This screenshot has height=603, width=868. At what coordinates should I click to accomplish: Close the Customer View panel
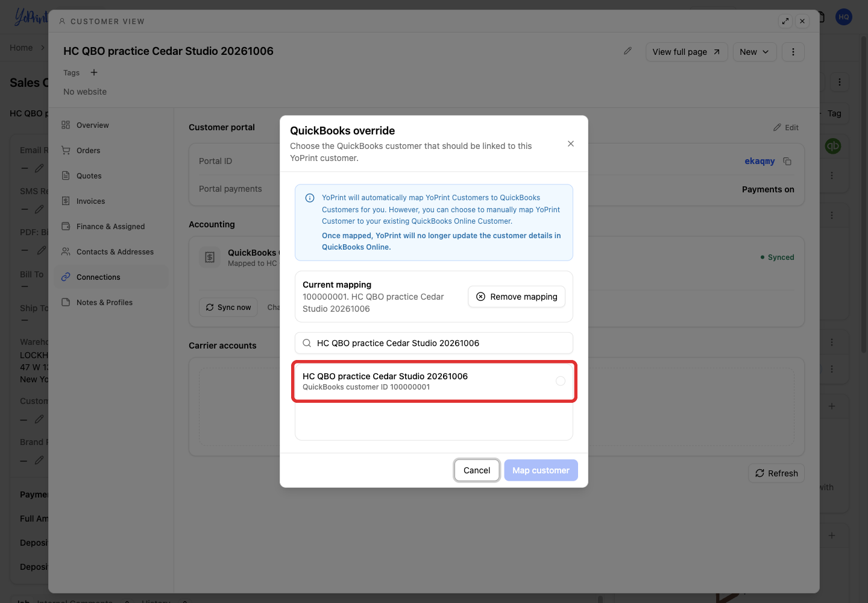[x=802, y=21]
